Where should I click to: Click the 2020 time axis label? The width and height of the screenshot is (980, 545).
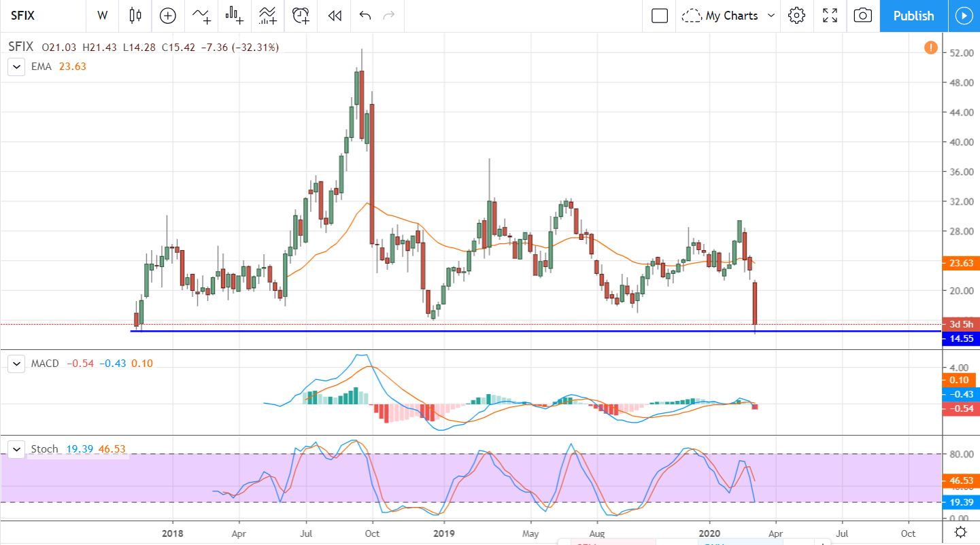[x=709, y=533]
